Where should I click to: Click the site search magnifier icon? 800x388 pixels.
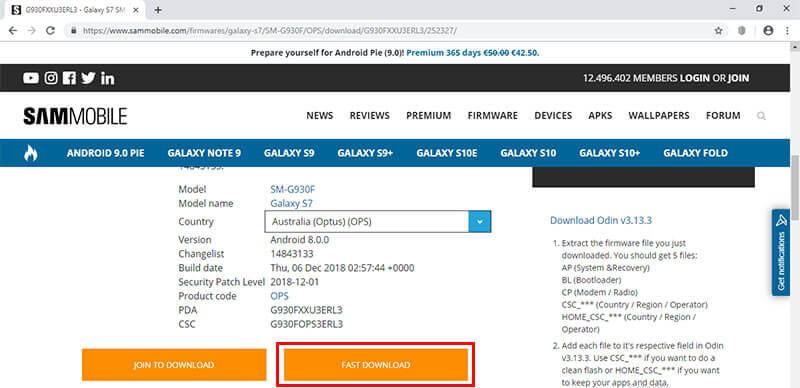tap(761, 116)
